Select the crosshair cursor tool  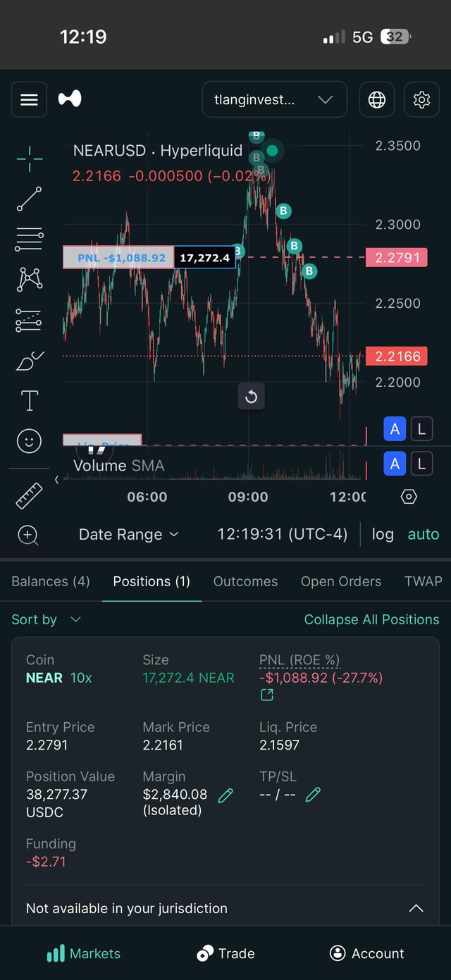click(x=29, y=160)
